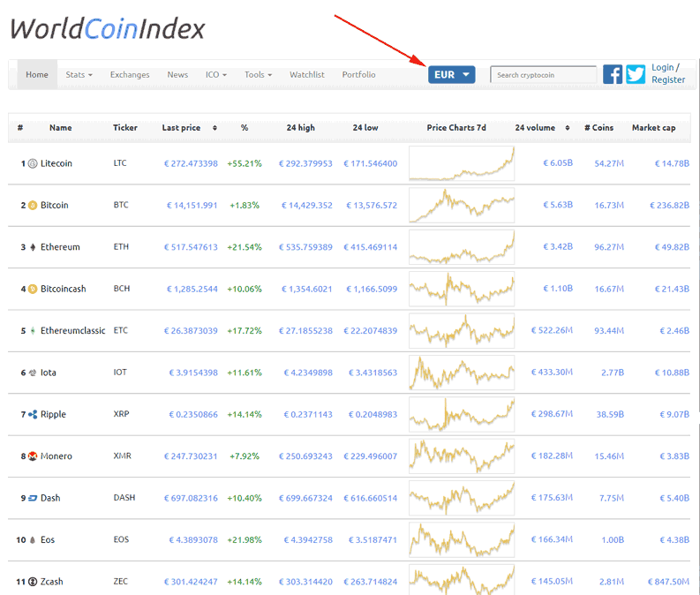Click the +21.54% Ethereum change
Screen dimensions: 700x595
tap(245, 247)
